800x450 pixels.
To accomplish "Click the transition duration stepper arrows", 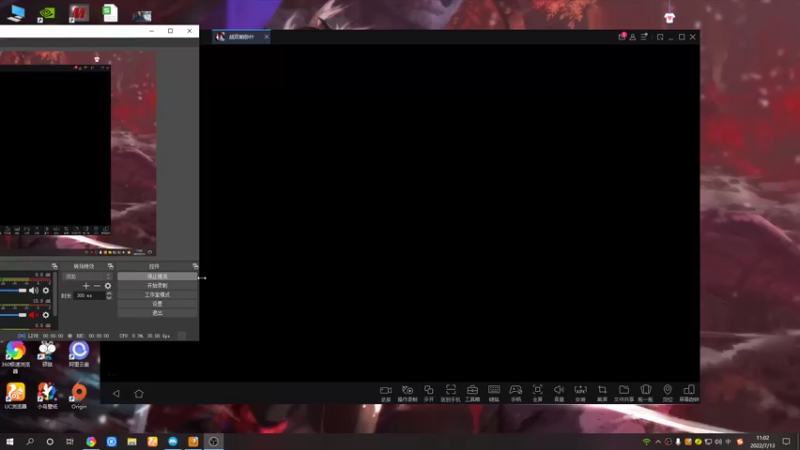I will (x=109, y=295).
